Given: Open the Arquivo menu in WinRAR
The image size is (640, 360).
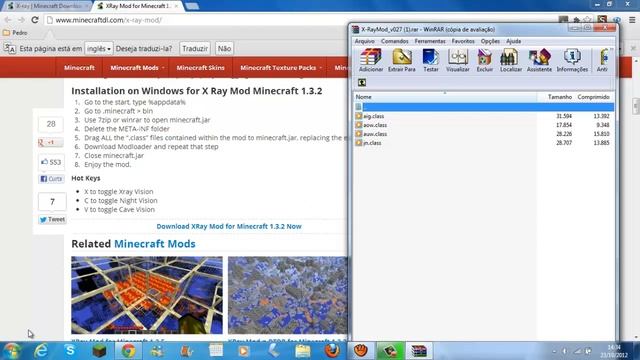Looking at the screenshot, I should (x=364, y=41).
